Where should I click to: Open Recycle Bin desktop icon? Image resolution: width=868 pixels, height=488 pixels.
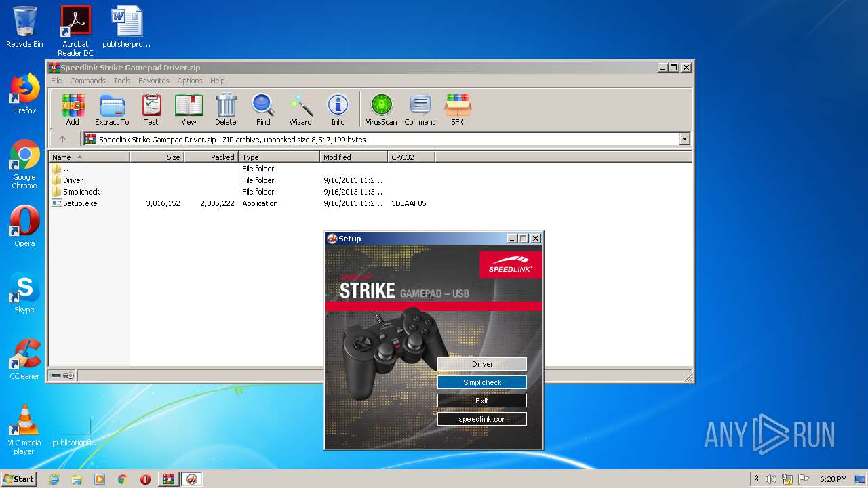(x=24, y=27)
